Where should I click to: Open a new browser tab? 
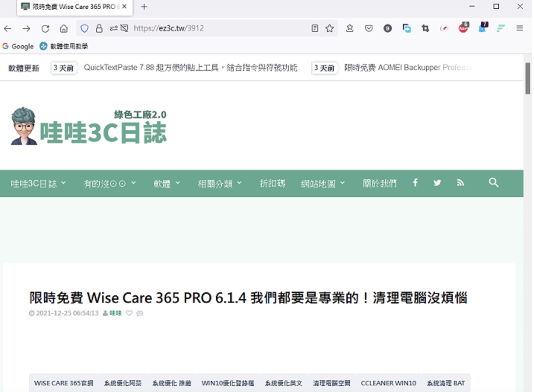(x=144, y=7)
